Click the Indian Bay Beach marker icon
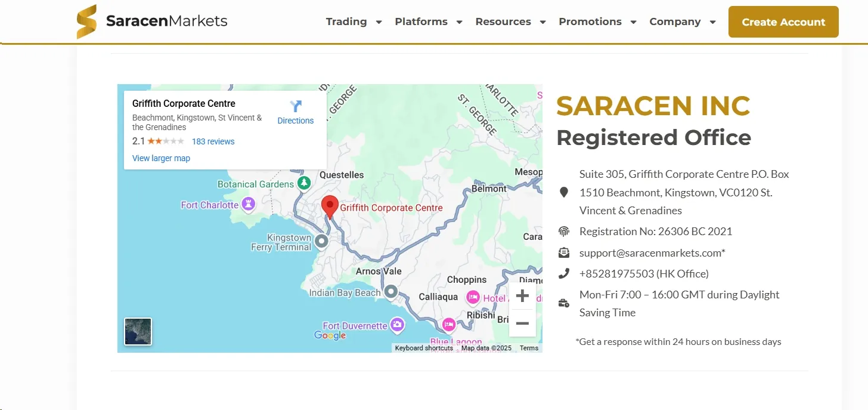Image resolution: width=868 pixels, height=410 pixels. pos(390,292)
